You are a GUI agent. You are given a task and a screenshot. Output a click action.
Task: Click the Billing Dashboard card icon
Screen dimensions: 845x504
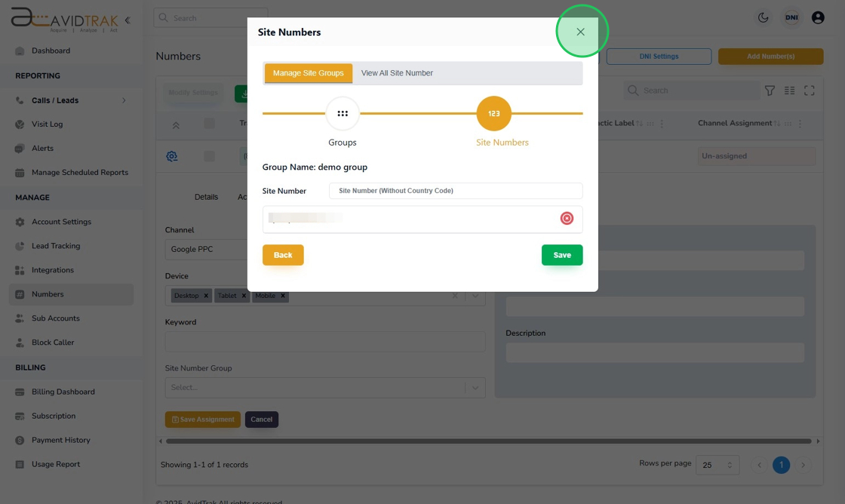tap(20, 392)
